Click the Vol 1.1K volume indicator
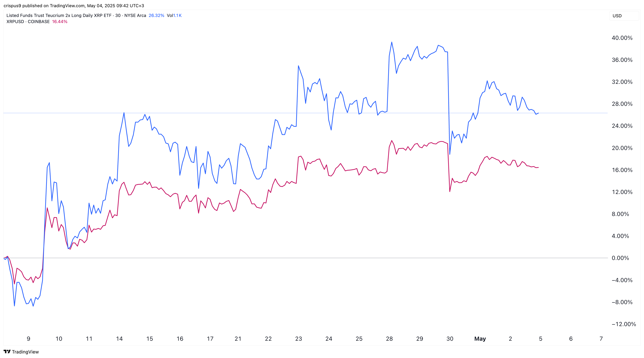The image size is (644, 358). pos(174,16)
